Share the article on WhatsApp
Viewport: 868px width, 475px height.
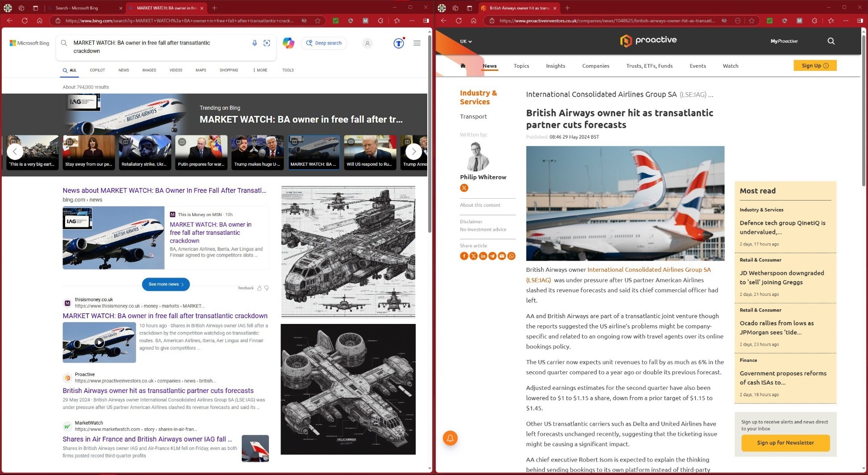click(511, 256)
